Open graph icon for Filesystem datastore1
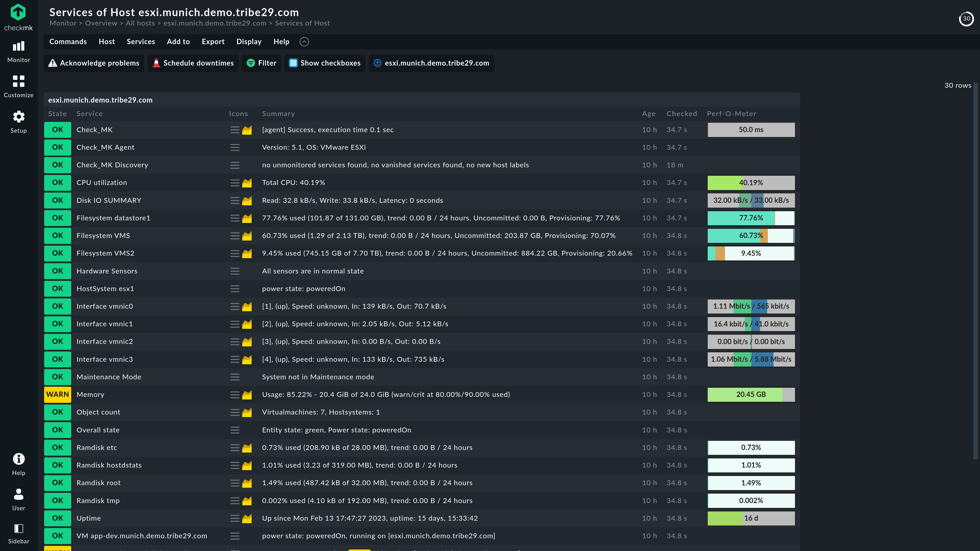 click(247, 218)
